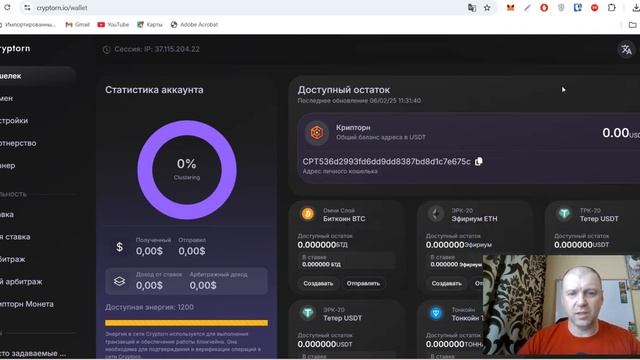The width and height of the screenshot is (640, 360).
Task: Click the ERC-20 Tether USDT coin icon
Action: (x=308, y=313)
